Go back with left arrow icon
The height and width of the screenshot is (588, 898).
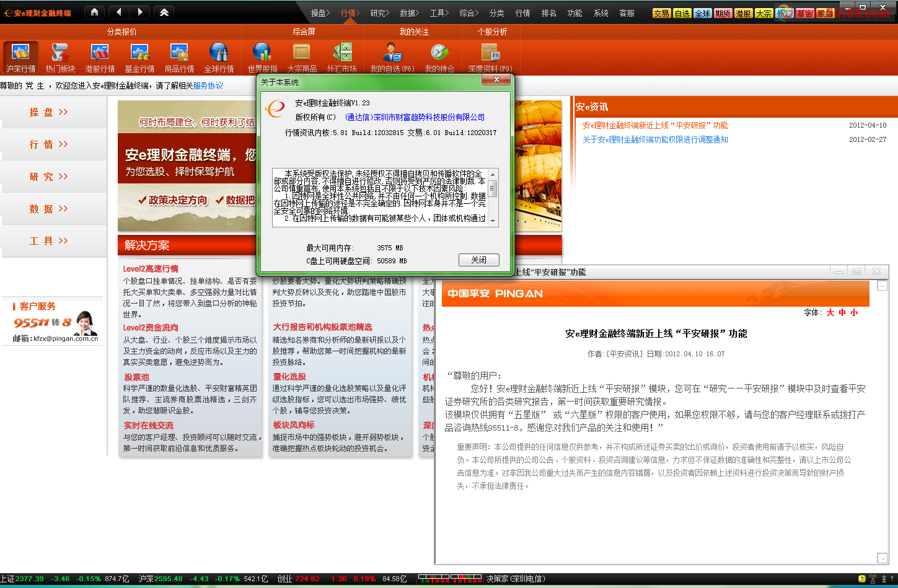(x=119, y=12)
